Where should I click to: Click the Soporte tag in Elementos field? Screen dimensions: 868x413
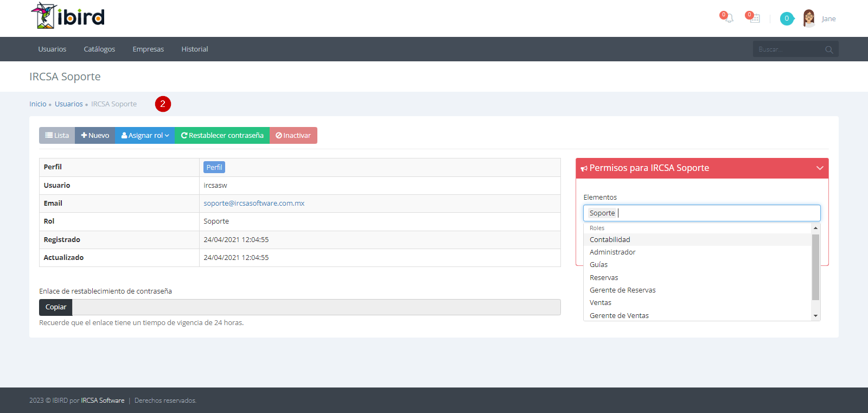tap(602, 213)
